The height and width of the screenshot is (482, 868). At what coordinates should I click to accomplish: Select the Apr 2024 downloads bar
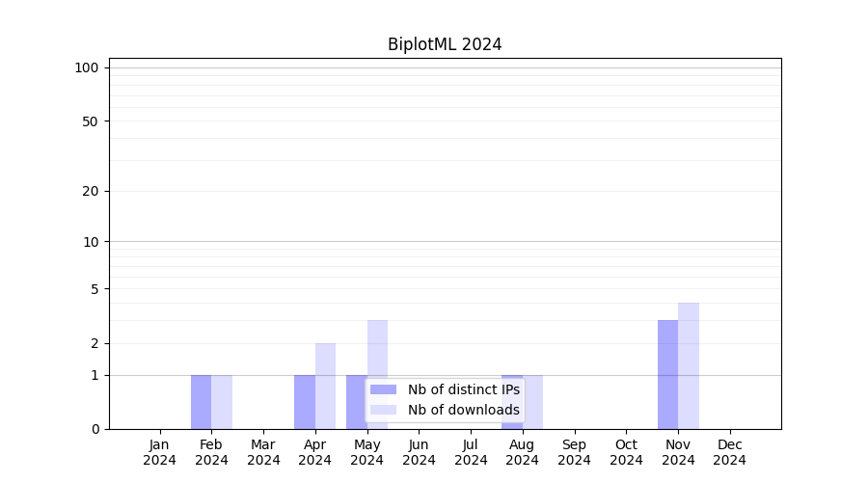click(x=325, y=386)
